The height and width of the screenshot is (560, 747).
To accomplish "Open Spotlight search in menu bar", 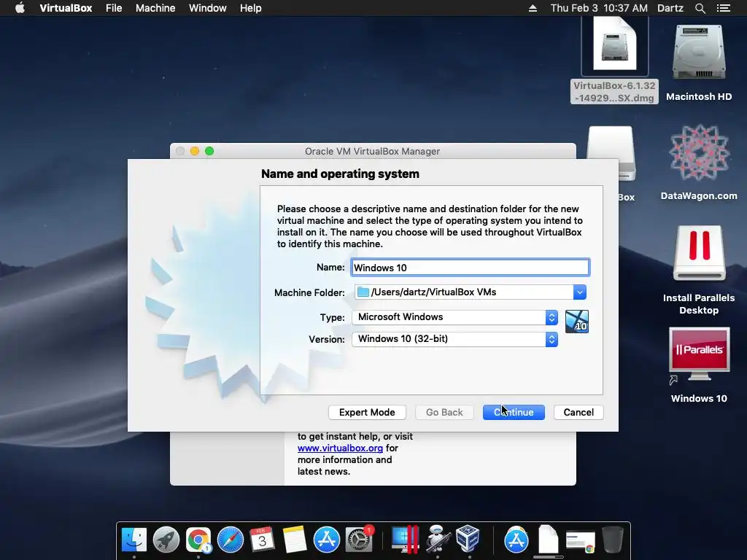I will [700, 8].
